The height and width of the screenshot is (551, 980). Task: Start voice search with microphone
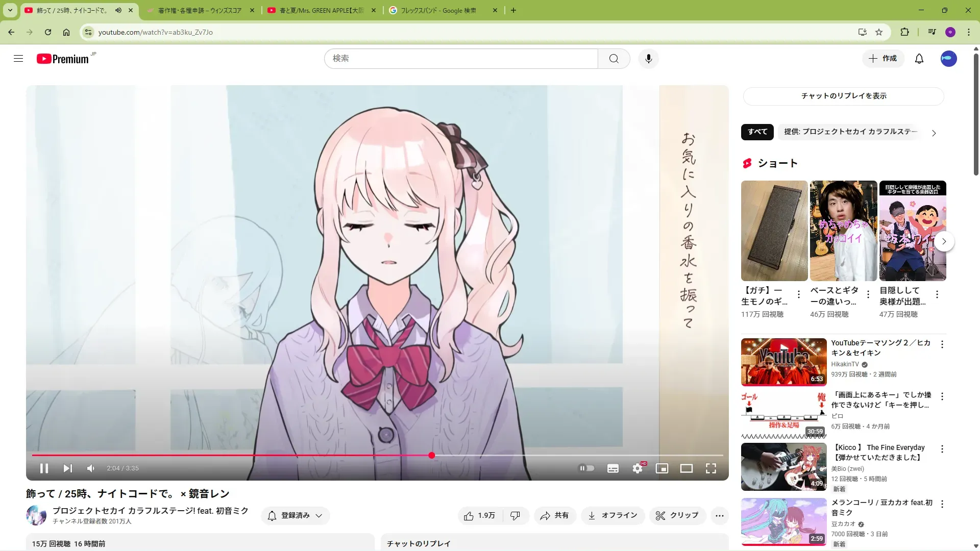coord(648,59)
